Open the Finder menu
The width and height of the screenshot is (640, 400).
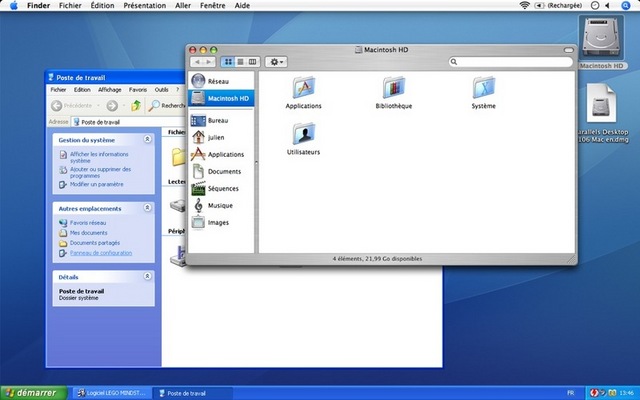(38, 5)
